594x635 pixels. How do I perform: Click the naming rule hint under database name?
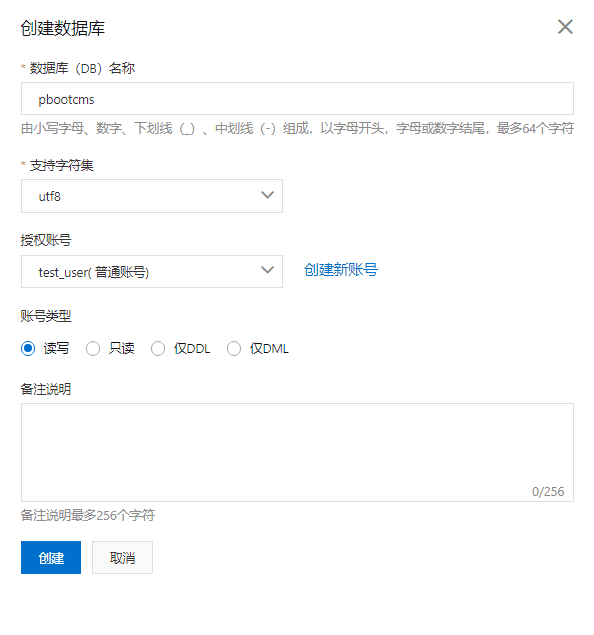297,128
